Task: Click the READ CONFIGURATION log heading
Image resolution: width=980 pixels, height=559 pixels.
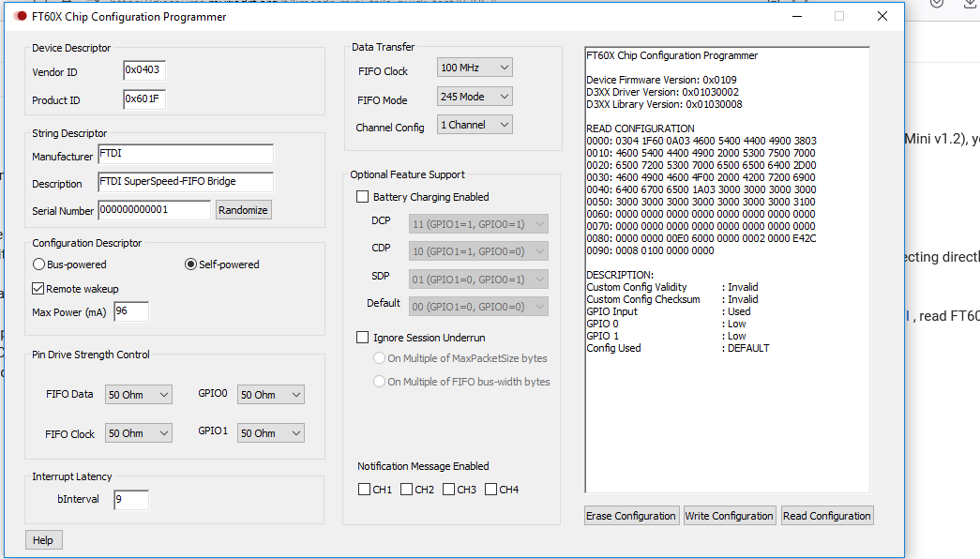Action: [640, 128]
